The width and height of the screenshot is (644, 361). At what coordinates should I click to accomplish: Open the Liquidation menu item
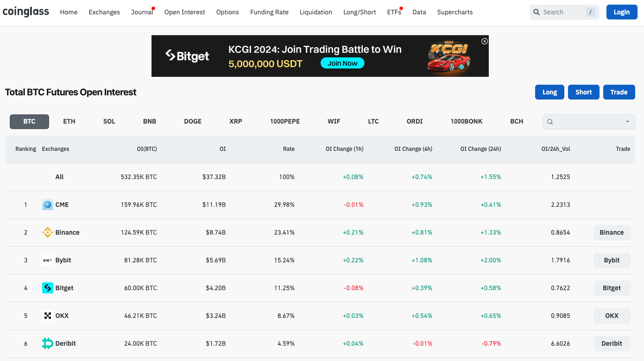point(316,12)
